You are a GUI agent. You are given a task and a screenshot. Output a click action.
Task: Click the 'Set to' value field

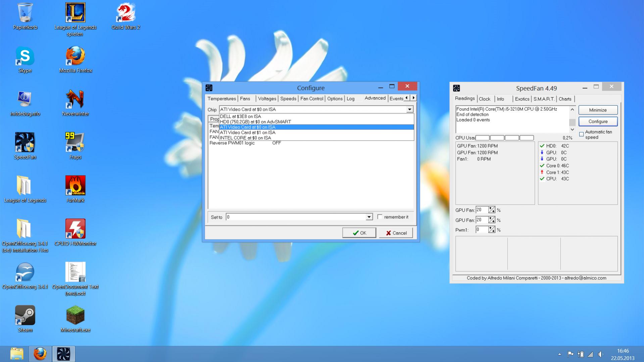click(296, 217)
